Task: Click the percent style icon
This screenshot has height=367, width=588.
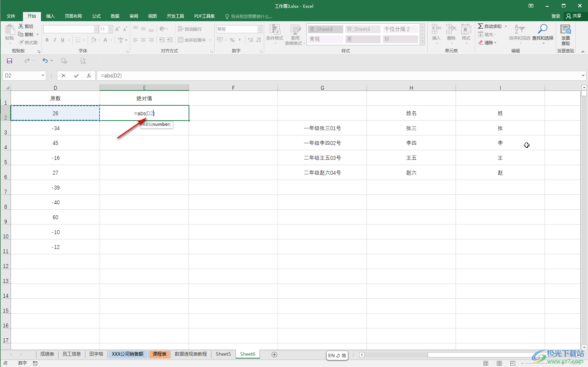Action: [232, 40]
